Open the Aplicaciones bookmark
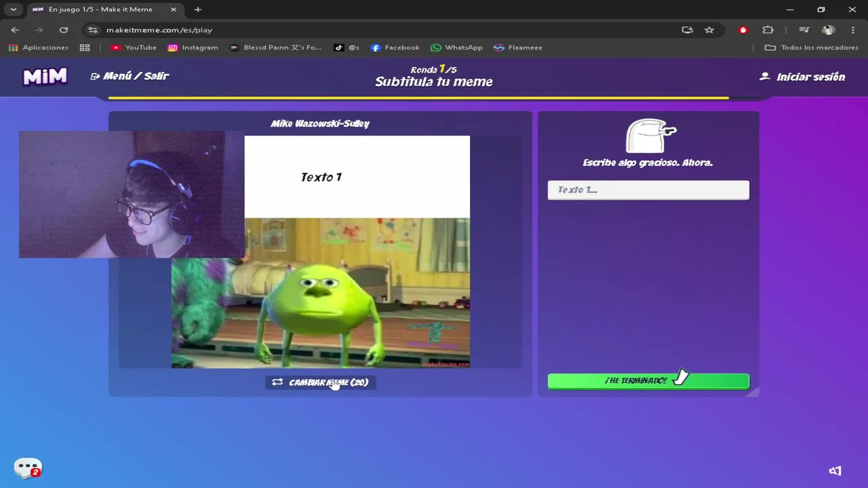This screenshot has width=868, height=488. click(39, 47)
